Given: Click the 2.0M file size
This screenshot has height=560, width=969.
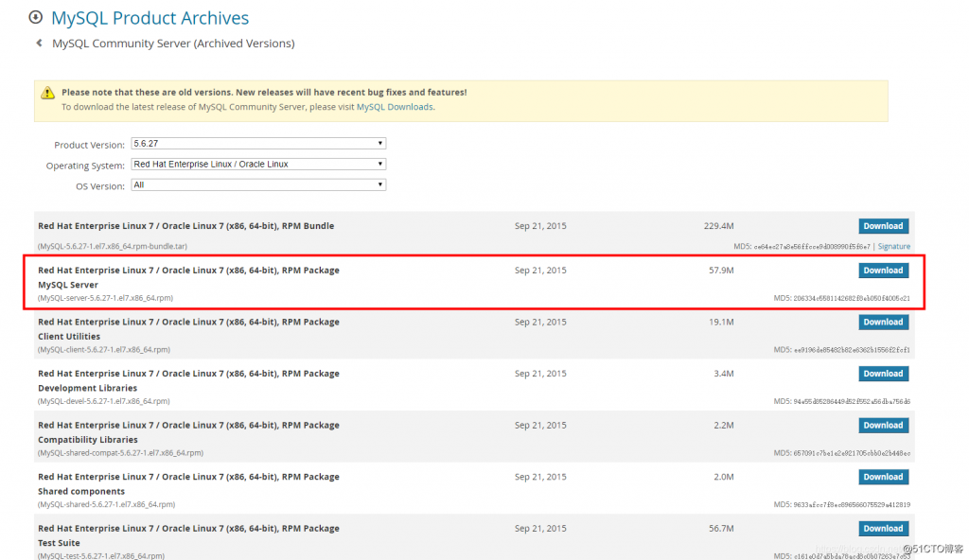Looking at the screenshot, I should tap(724, 477).
